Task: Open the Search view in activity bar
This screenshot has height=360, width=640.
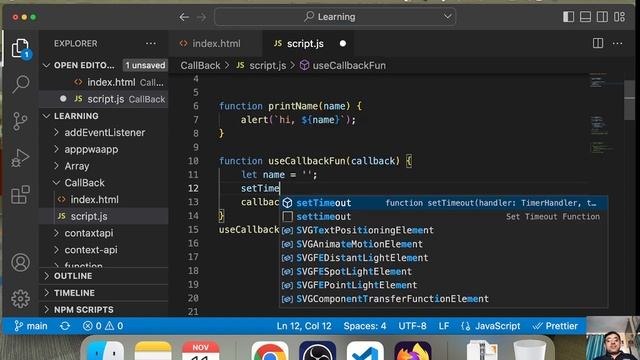Action: pos(20,84)
